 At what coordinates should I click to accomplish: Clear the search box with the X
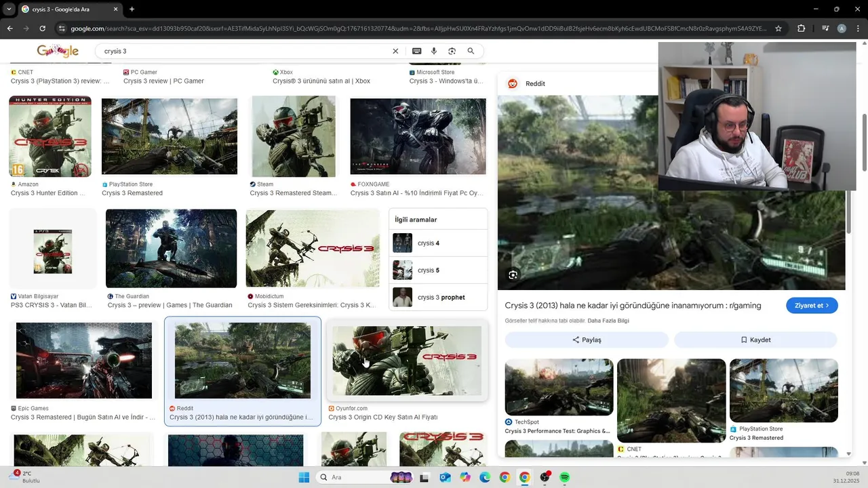[x=395, y=51]
